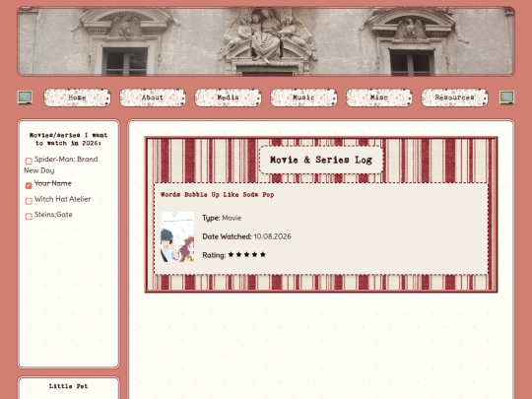Go to the About page
The image size is (532, 399).
[x=153, y=98]
